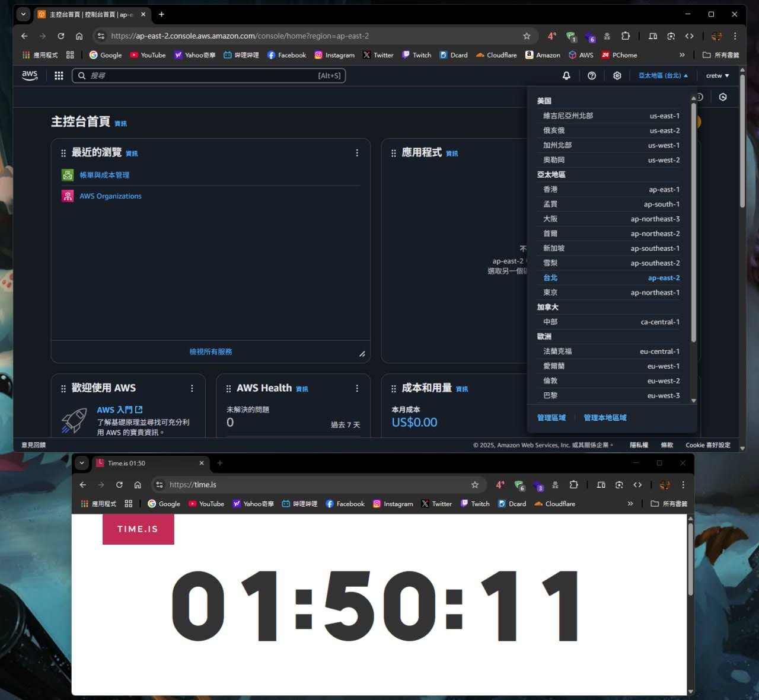The image size is (759, 700).
Task: Go home in AWS browser window
Action: pyautogui.click(x=79, y=36)
